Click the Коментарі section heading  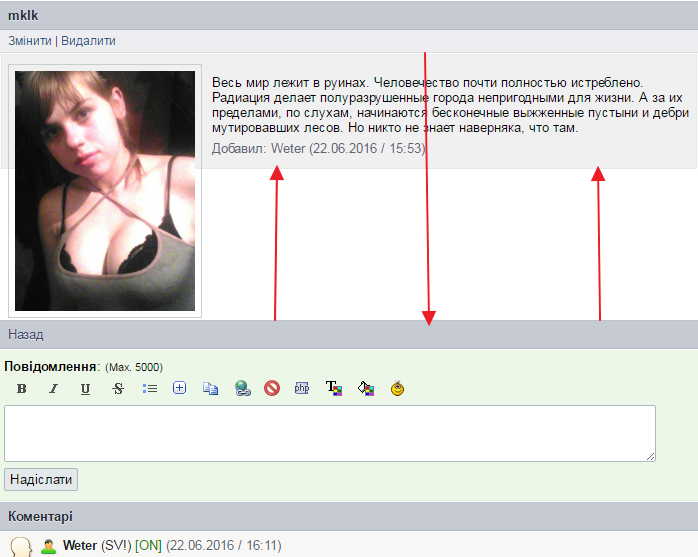coord(41,516)
